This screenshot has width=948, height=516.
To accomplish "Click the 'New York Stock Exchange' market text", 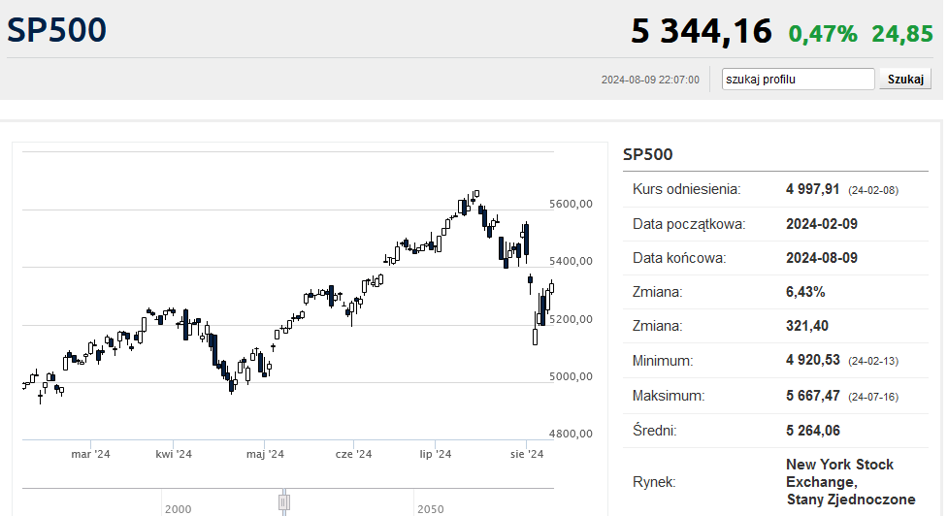I will coord(840,473).
